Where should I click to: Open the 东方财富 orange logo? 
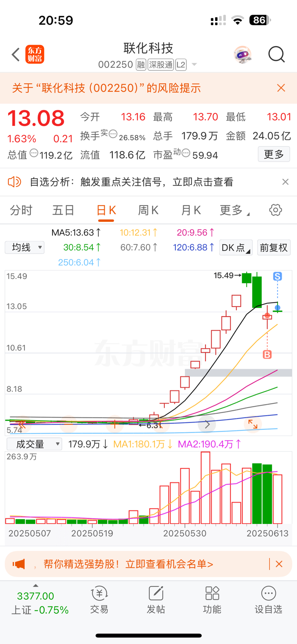click(35, 54)
